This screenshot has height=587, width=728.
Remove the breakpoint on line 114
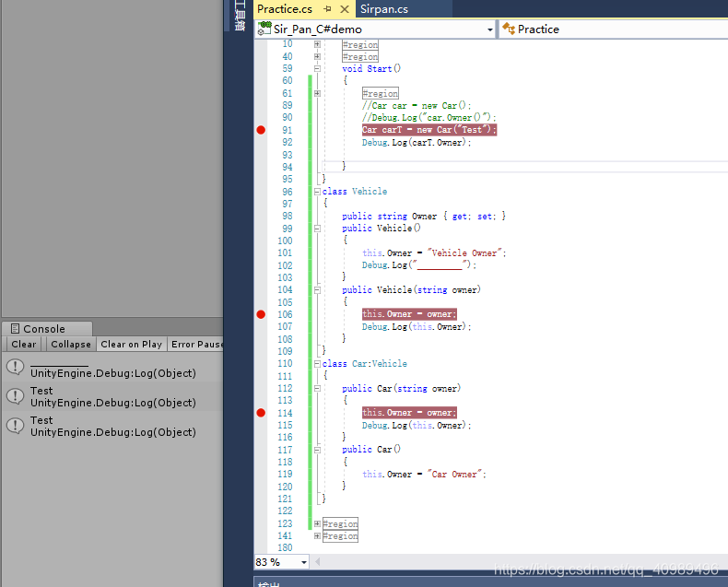(x=261, y=413)
